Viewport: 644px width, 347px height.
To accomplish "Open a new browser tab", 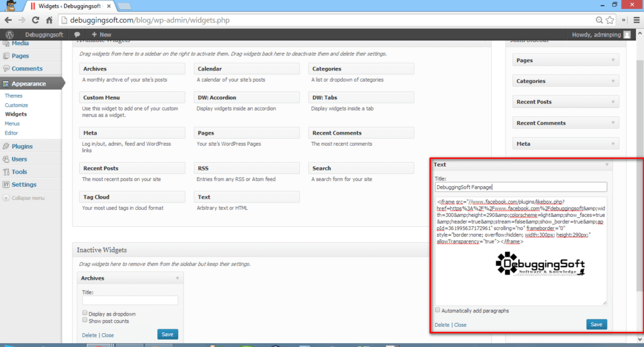I will point(124,6).
